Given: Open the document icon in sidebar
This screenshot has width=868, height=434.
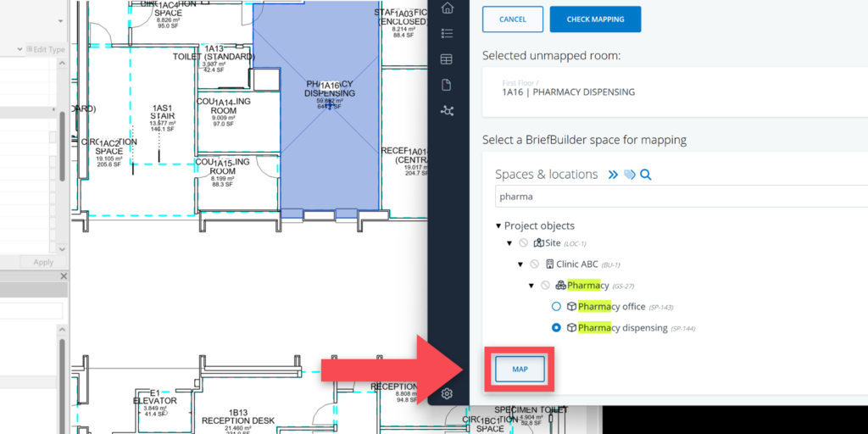Looking at the screenshot, I should click(447, 85).
